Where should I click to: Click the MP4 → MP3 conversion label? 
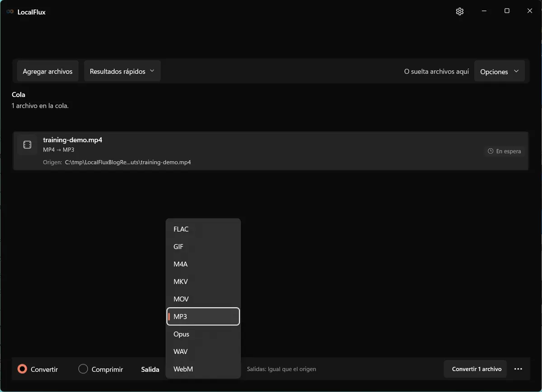click(59, 150)
